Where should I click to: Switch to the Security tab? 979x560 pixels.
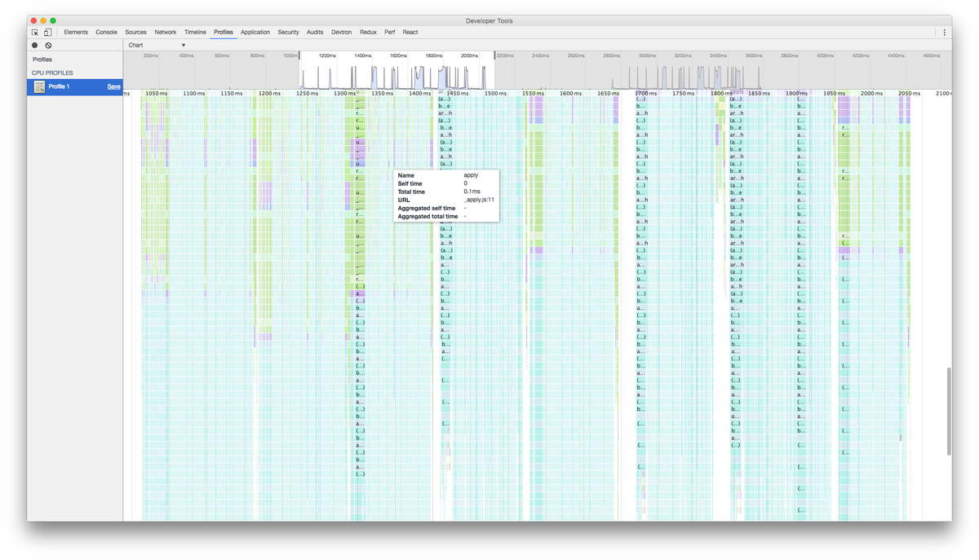point(289,32)
